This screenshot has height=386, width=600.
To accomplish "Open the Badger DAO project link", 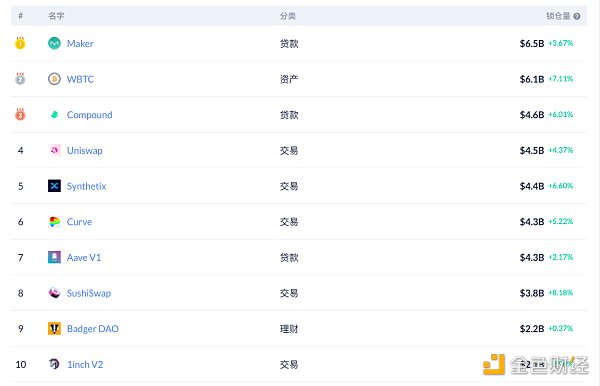I will pyautogui.click(x=93, y=329).
